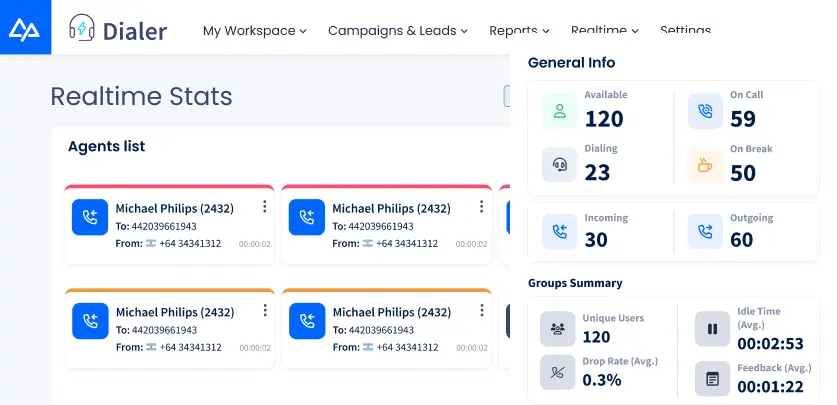Expand the Campaigns & Leads dropdown

tap(398, 31)
